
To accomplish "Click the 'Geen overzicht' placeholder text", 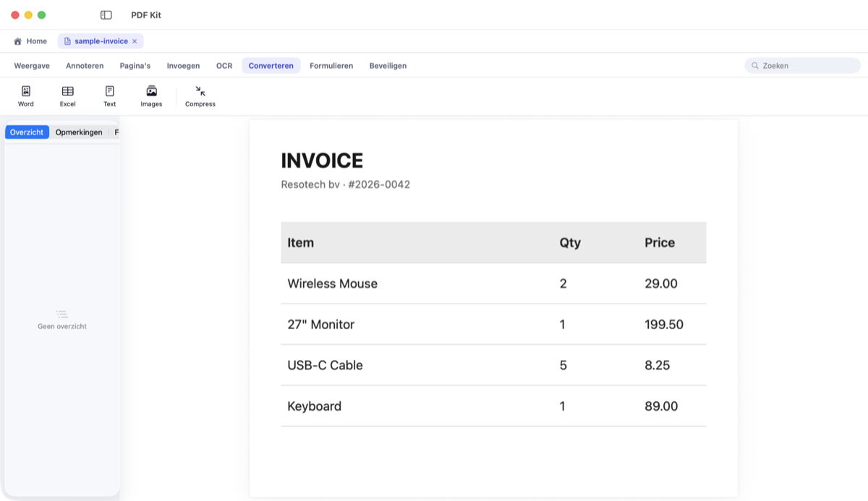I will pos(62,327).
